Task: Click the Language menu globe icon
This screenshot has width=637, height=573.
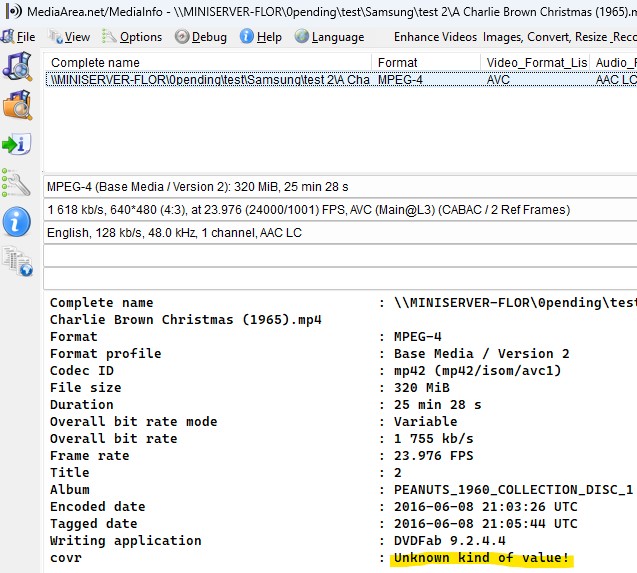Action: [x=302, y=37]
